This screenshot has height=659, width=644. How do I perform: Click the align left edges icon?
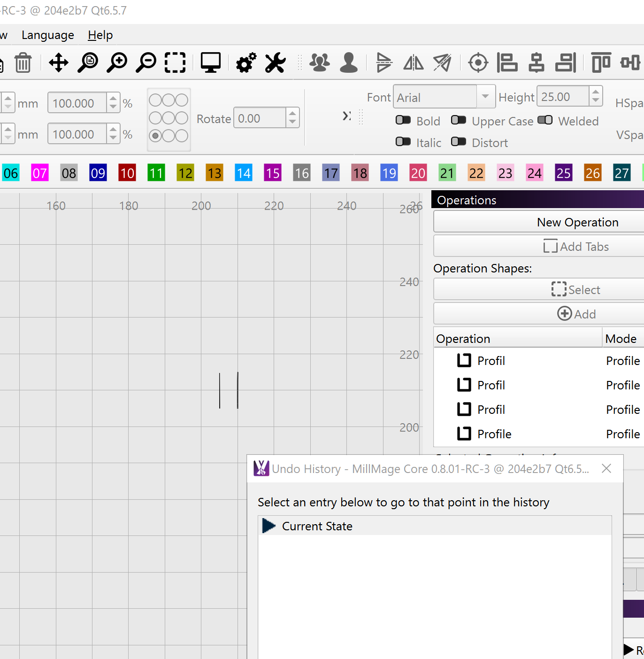click(x=507, y=62)
